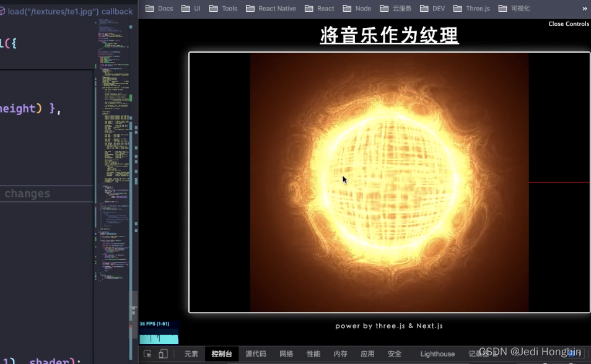The height and width of the screenshot is (364, 591).
Task: Open the UI bookmarks folder
Action: (191, 8)
